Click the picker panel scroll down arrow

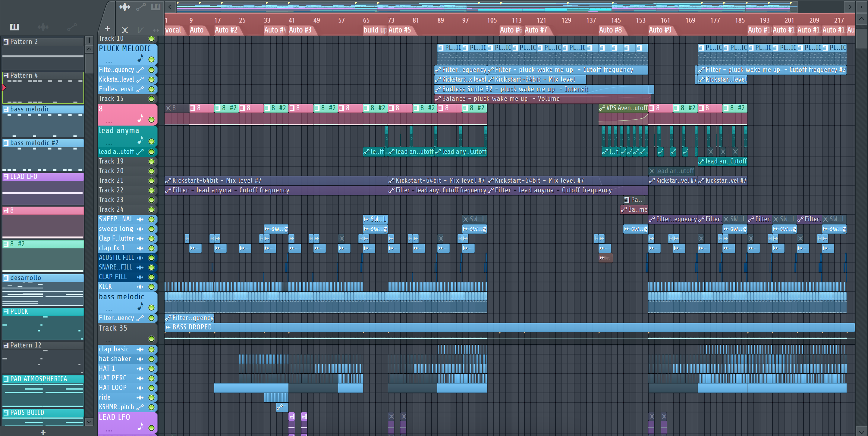[89, 422]
